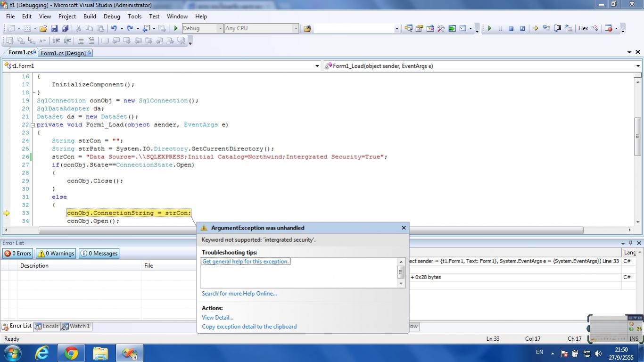644x362 pixels.
Task: Click Search for more Help Online link
Action: pyautogui.click(x=239, y=293)
